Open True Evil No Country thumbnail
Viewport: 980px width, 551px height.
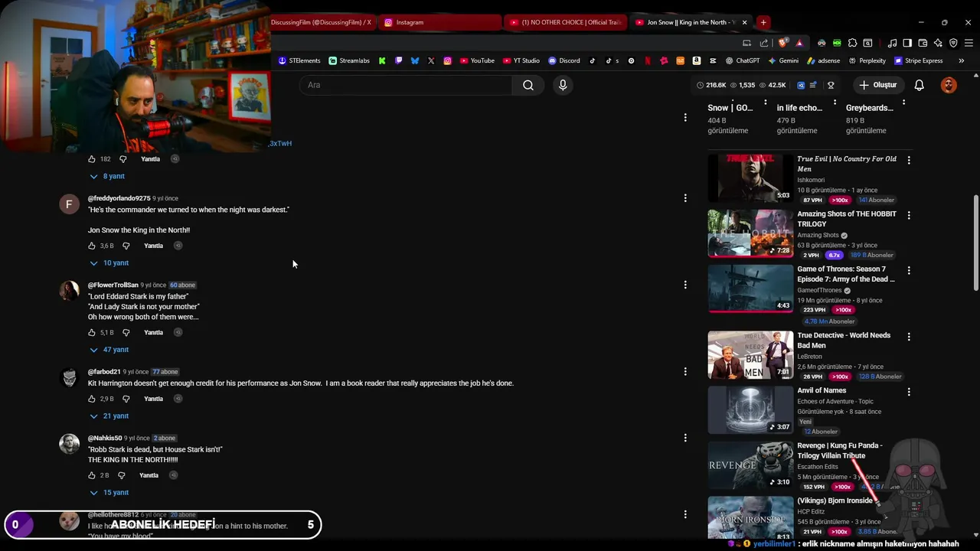[x=750, y=178]
